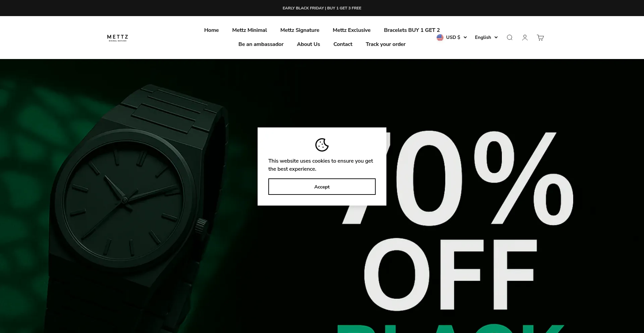Click the METTZ logo
The width and height of the screenshot is (644, 333).
(x=117, y=38)
